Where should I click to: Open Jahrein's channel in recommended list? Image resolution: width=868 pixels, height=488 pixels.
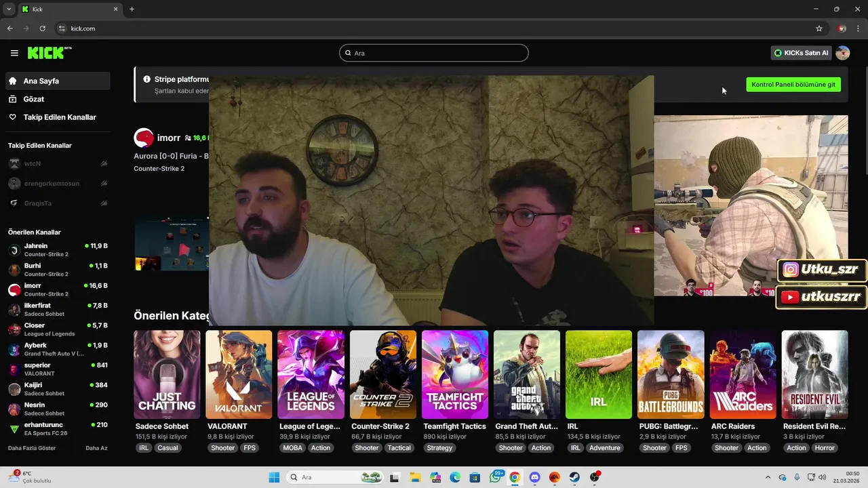click(x=58, y=250)
